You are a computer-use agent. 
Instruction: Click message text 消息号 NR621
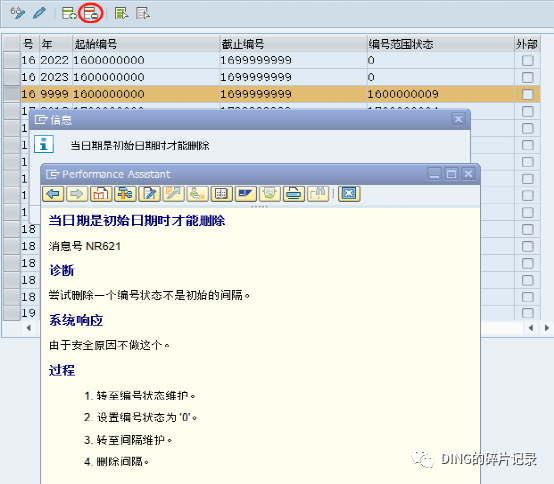pos(85,246)
